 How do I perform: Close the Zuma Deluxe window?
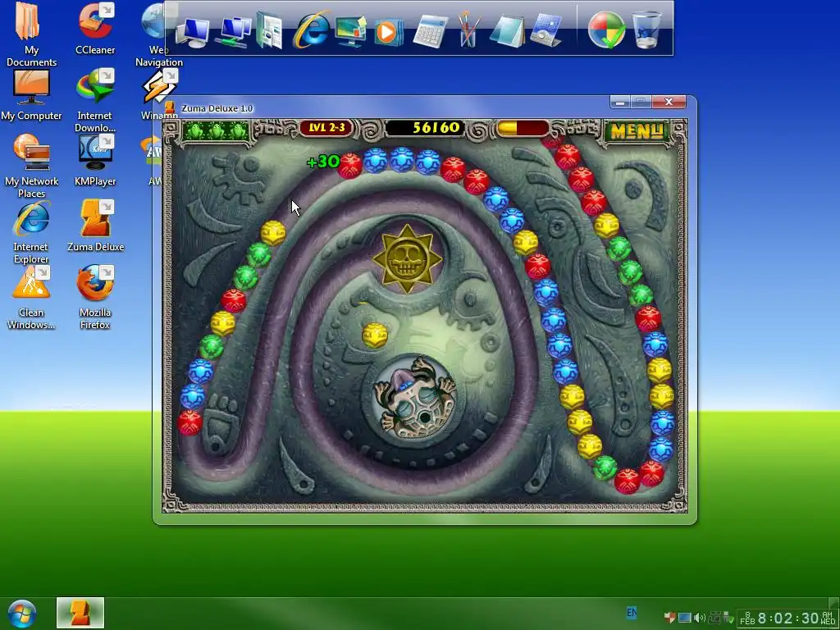669,102
